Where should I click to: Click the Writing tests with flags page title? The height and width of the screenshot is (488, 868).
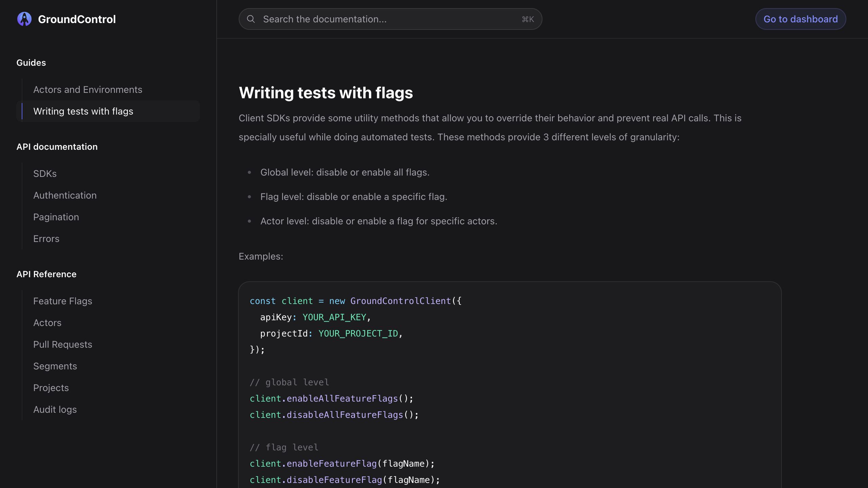click(x=326, y=93)
